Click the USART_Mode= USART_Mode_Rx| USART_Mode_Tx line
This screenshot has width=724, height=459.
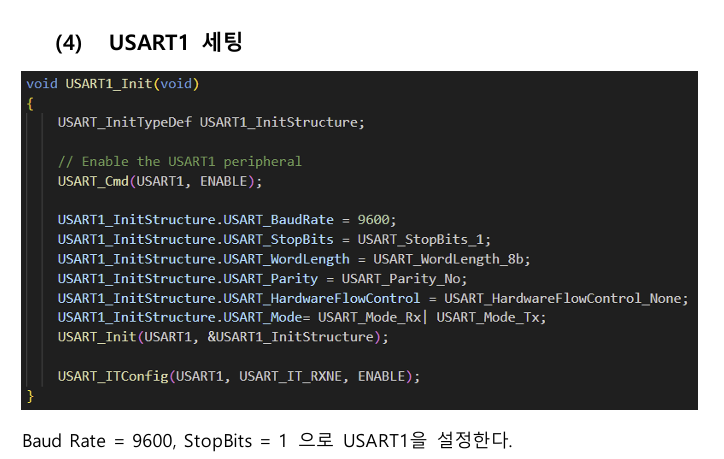click(302, 317)
